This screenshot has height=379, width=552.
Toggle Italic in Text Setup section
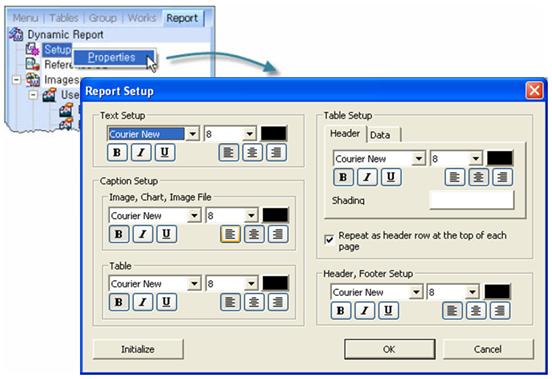(x=141, y=152)
